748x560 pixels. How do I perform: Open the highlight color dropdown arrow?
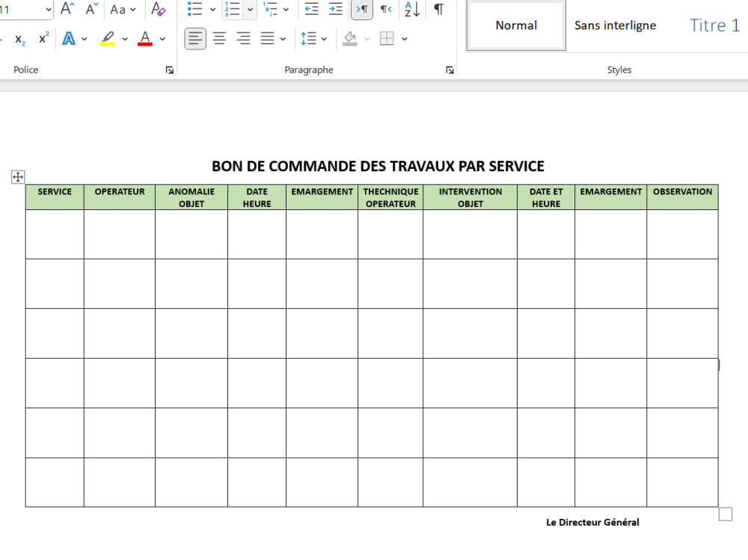tap(124, 39)
